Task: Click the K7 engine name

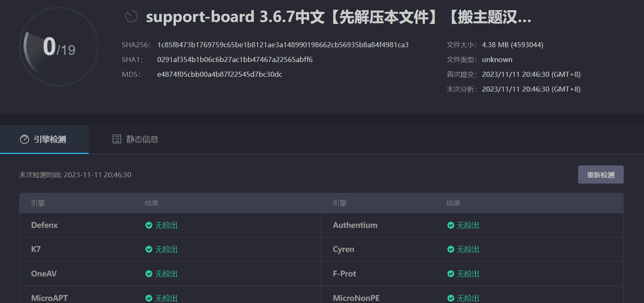Action: coord(36,249)
